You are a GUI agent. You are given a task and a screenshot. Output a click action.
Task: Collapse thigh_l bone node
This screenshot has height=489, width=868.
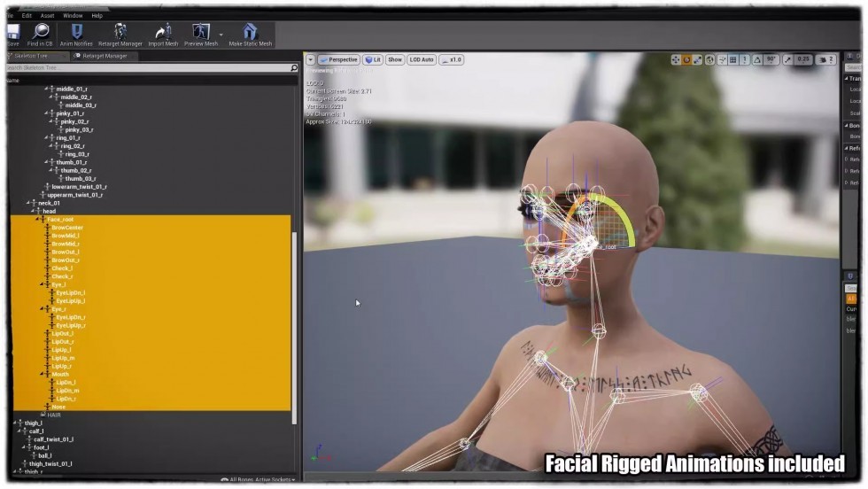[x=15, y=423]
